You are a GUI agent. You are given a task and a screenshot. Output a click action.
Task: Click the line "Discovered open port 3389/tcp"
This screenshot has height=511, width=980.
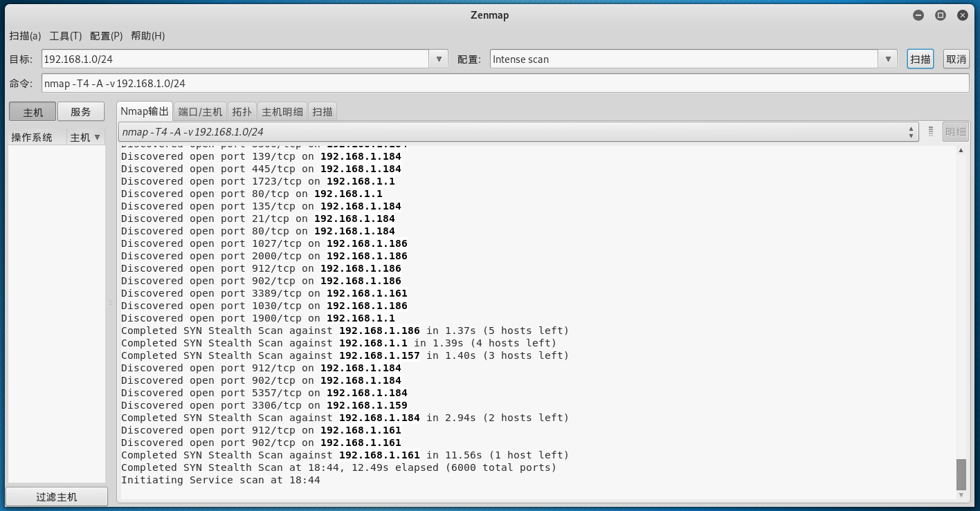tap(264, 293)
